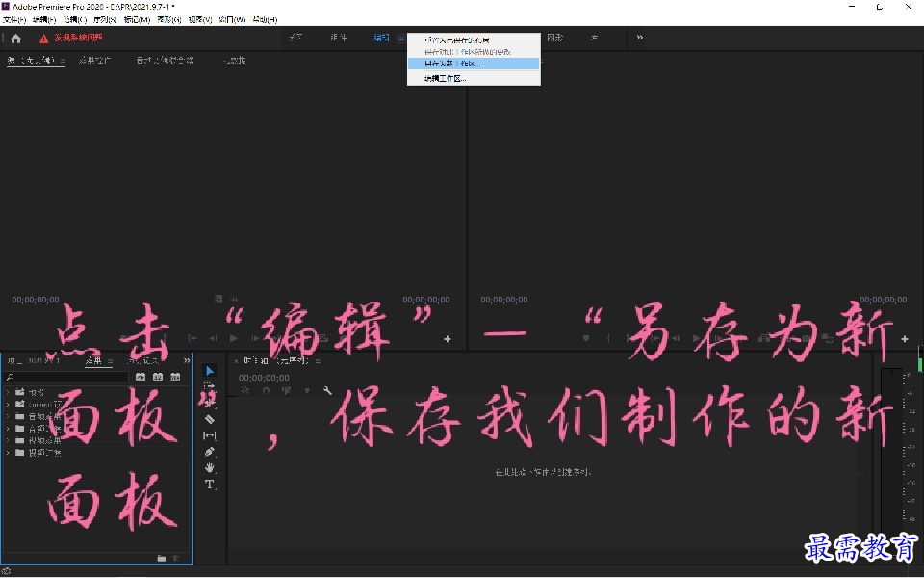The width and height of the screenshot is (924, 578).
Task: Expand the 视频过渡 folder
Action: coord(8,453)
